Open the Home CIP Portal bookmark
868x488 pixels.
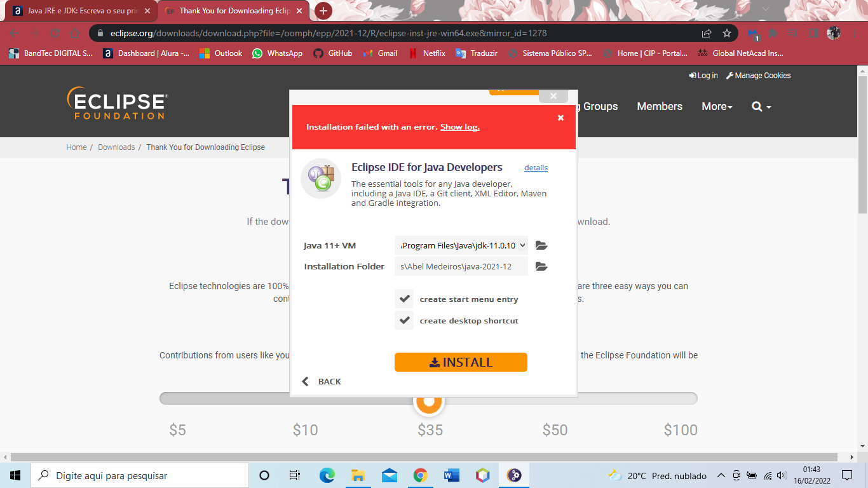645,53
